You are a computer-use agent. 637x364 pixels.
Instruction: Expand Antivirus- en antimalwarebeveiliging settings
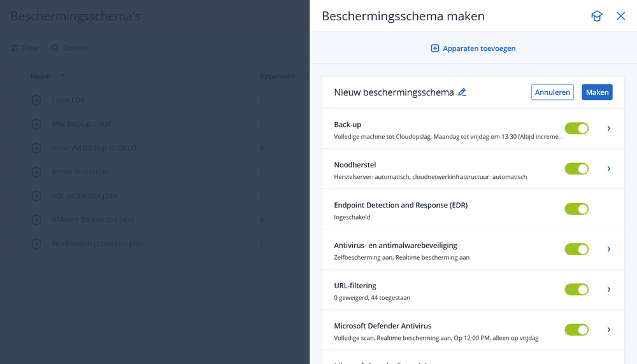click(x=609, y=249)
